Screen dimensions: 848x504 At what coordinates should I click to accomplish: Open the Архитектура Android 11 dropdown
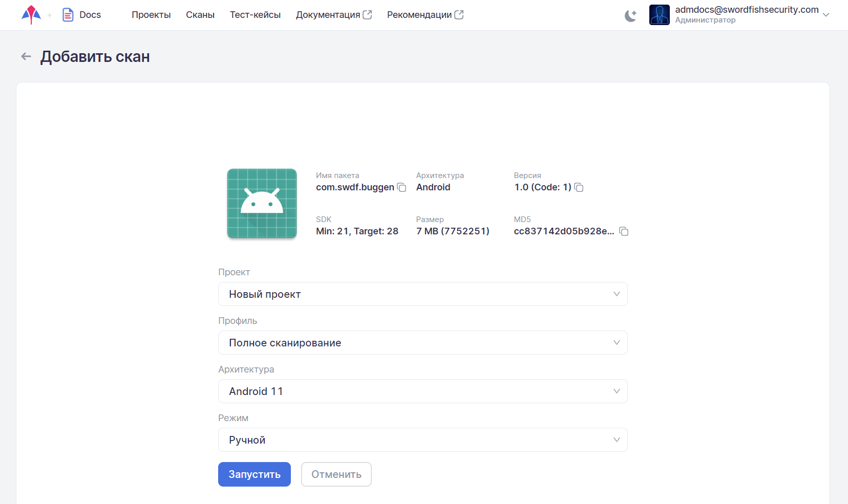(x=422, y=391)
